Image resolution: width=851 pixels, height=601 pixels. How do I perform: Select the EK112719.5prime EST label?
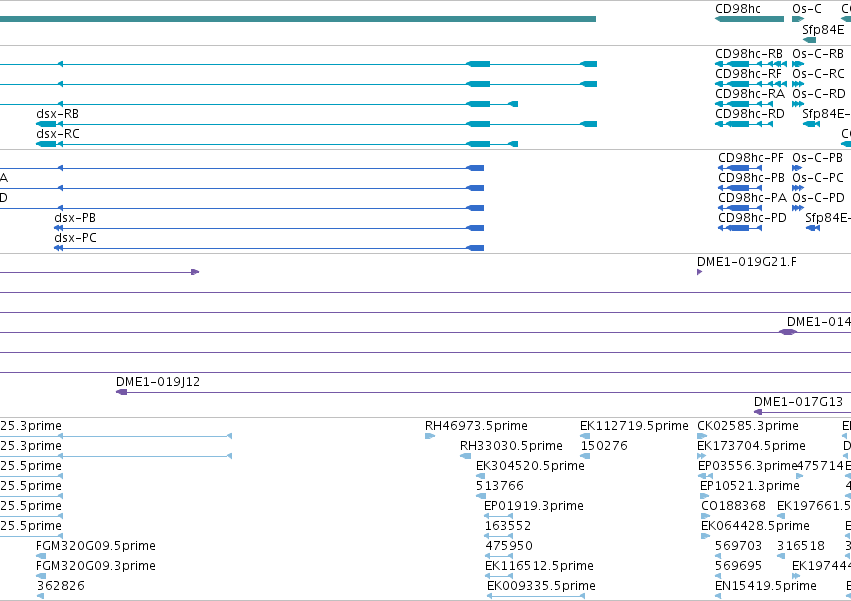[x=634, y=426]
